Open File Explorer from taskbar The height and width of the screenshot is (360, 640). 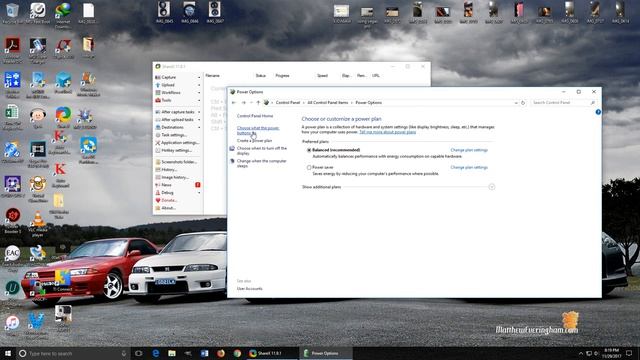coord(172,353)
